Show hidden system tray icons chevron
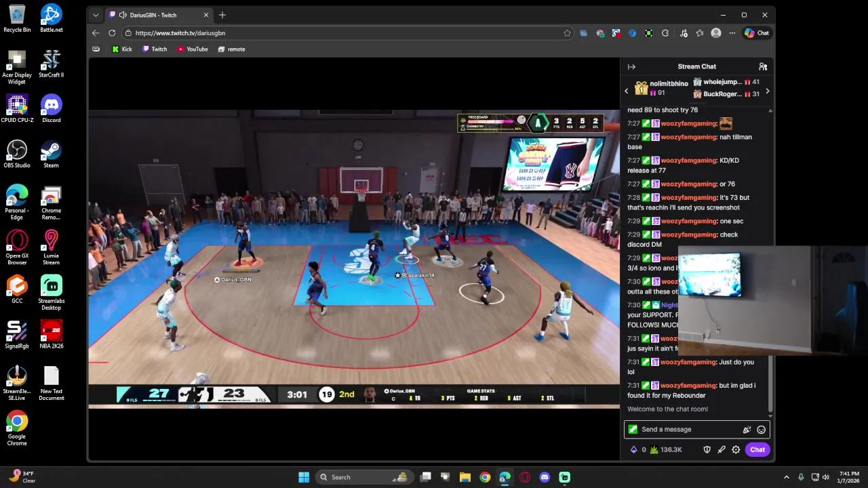The width and height of the screenshot is (868, 488). coord(787,477)
